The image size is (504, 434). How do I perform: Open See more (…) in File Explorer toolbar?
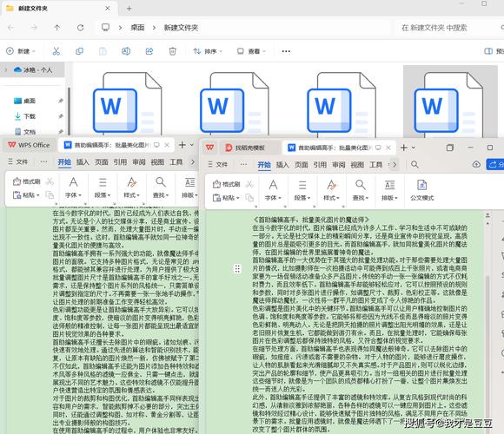[x=286, y=51]
